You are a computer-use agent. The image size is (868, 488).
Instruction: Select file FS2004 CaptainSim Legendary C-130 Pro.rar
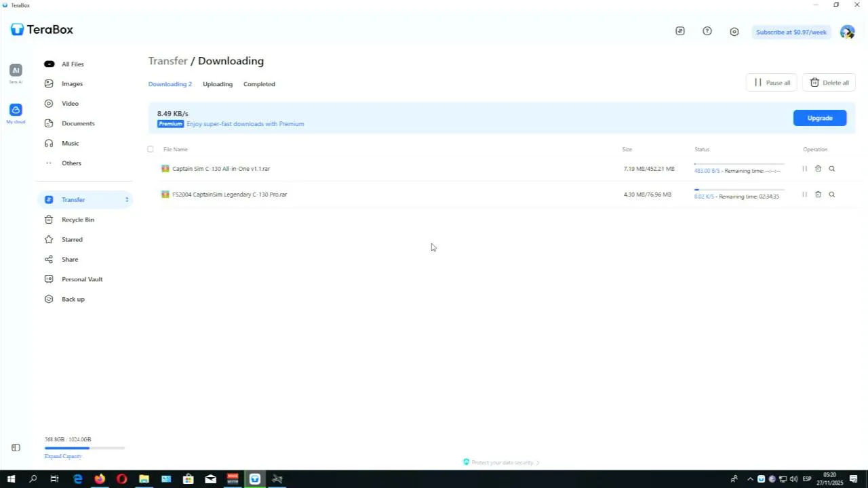pos(229,195)
